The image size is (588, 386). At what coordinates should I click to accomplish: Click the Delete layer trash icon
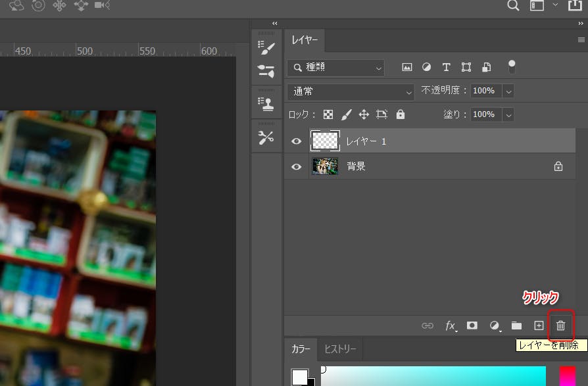pyautogui.click(x=560, y=326)
